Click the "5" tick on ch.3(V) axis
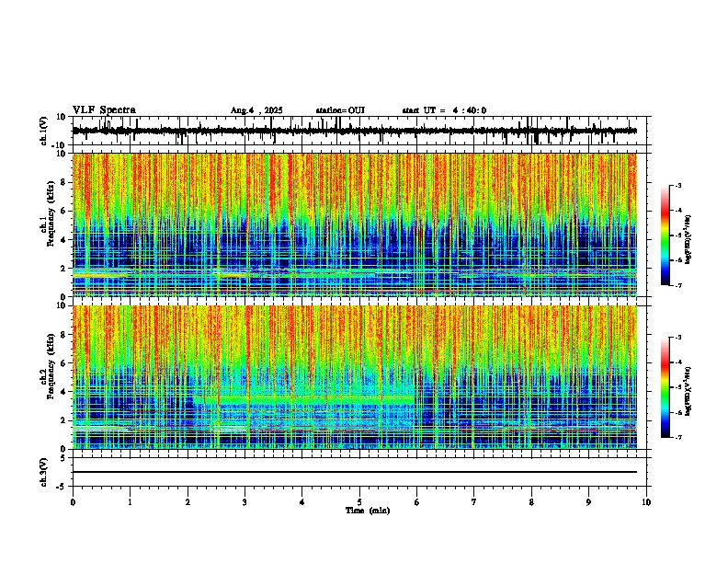 64,457
